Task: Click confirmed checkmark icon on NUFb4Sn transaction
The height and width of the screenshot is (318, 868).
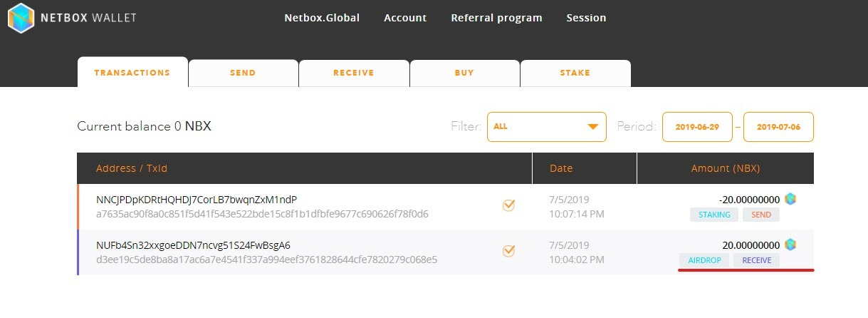Action: point(508,251)
